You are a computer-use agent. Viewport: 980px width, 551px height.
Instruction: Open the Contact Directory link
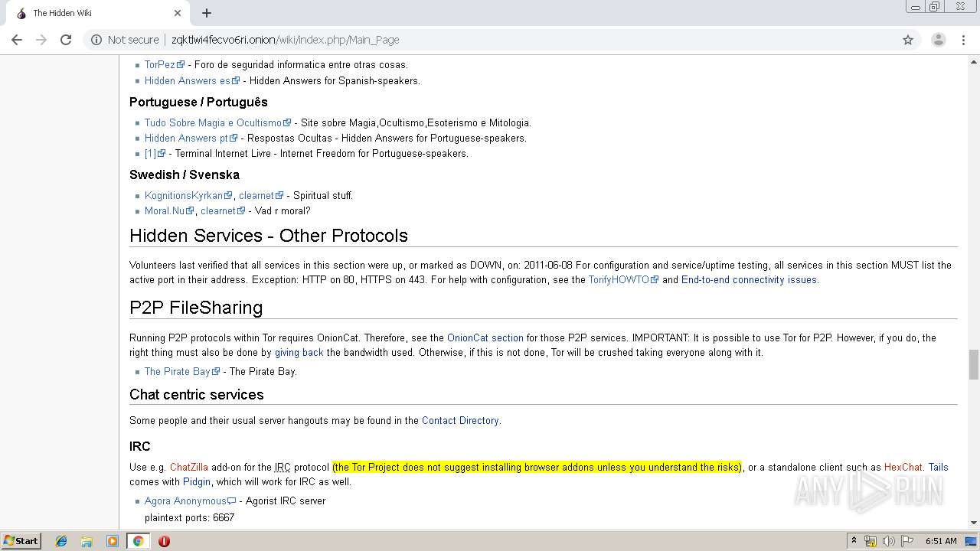[460, 420]
